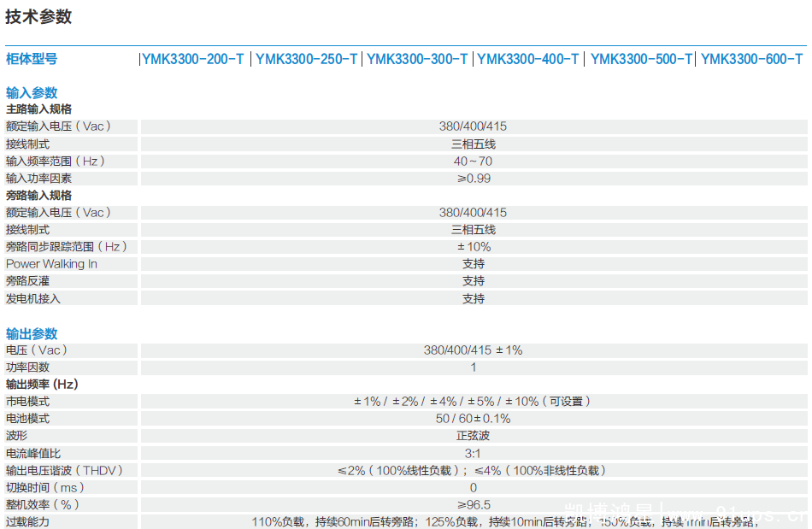Click the 整机效率 value ≥96.5

coord(474,505)
